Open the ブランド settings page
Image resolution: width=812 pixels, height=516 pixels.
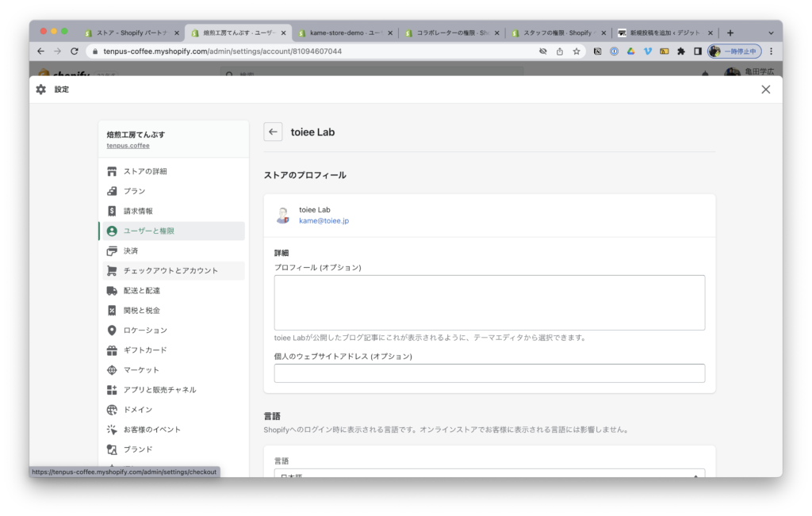pyautogui.click(x=174, y=449)
